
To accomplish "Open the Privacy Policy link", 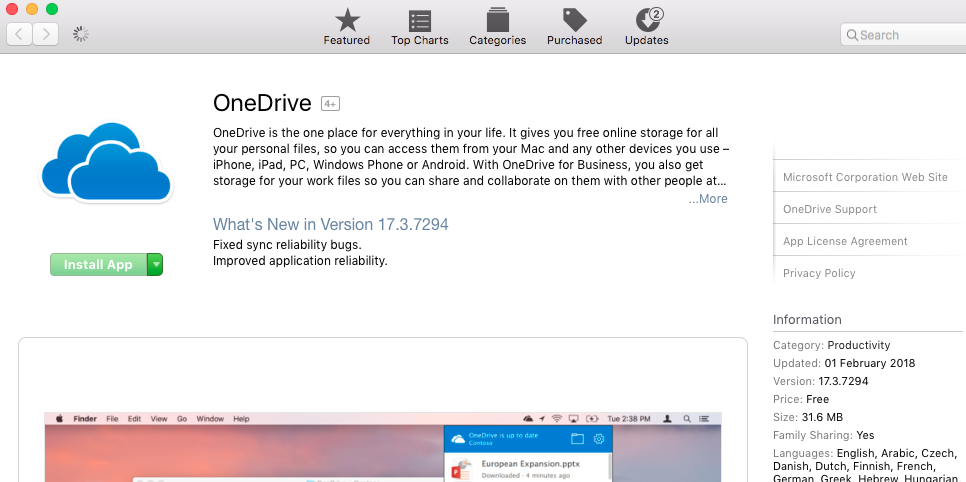I will click(819, 273).
